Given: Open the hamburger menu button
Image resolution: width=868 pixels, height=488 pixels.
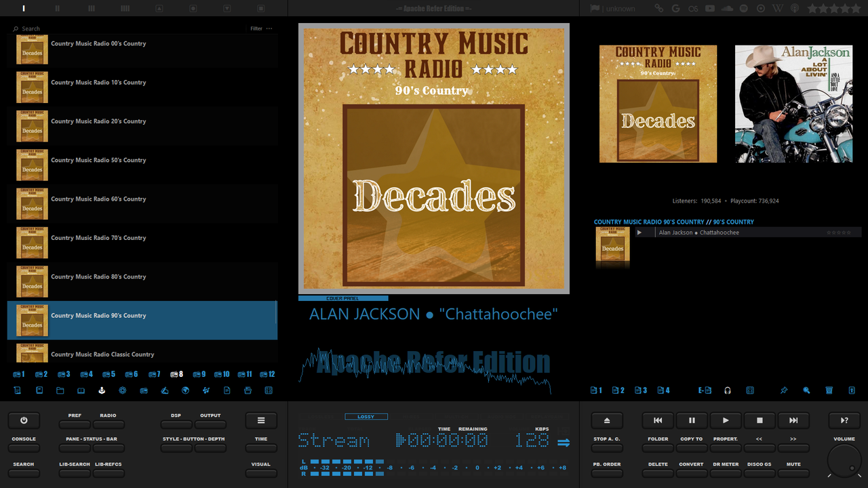Looking at the screenshot, I should [261, 420].
